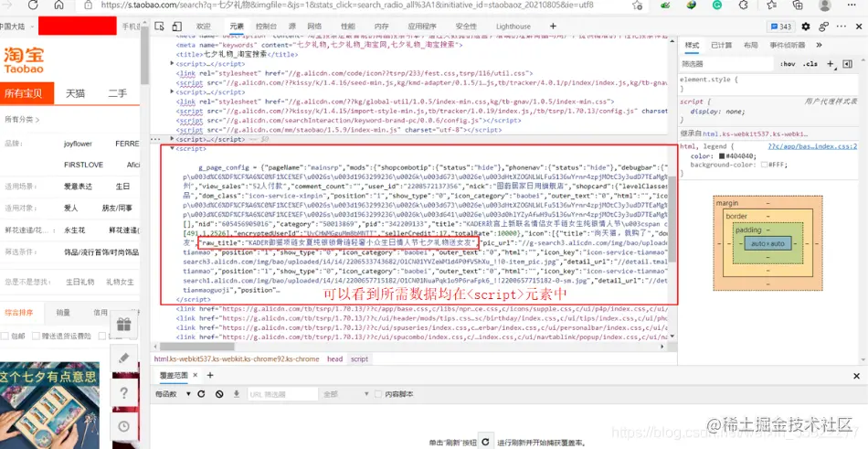Collapse the expanded script node
Image resolution: width=868 pixels, height=449 pixels.
click(x=172, y=148)
